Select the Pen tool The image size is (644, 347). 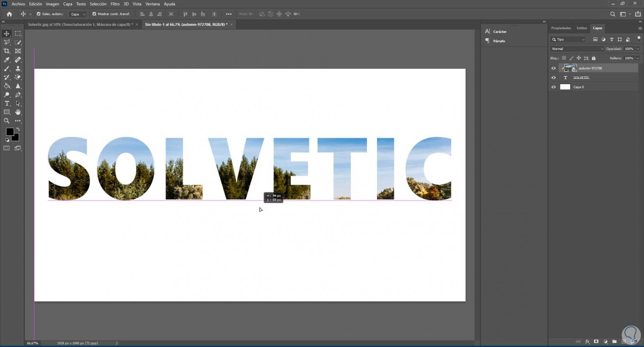tap(18, 95)
